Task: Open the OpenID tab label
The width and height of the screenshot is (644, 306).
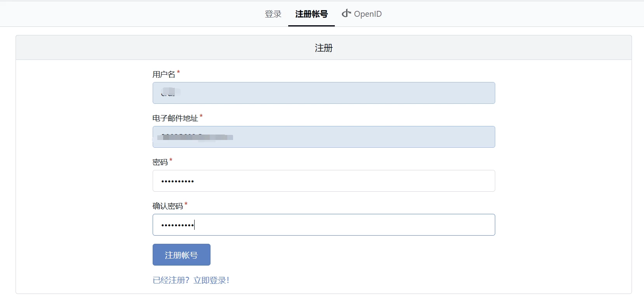Action: point(367,14)
